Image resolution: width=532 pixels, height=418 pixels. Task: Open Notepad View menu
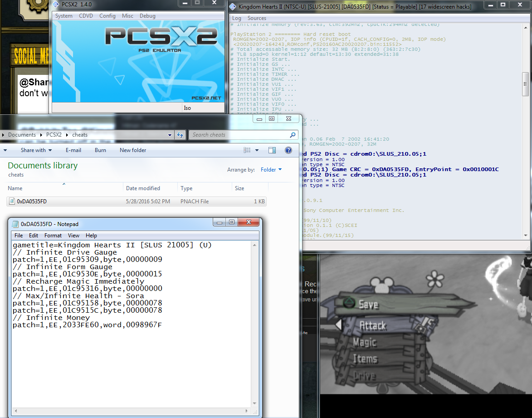tap(73, 235)
